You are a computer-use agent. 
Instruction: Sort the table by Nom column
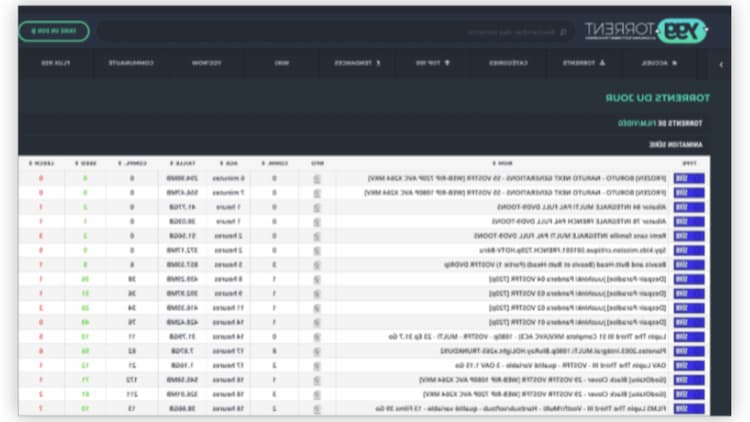(502, 163)
